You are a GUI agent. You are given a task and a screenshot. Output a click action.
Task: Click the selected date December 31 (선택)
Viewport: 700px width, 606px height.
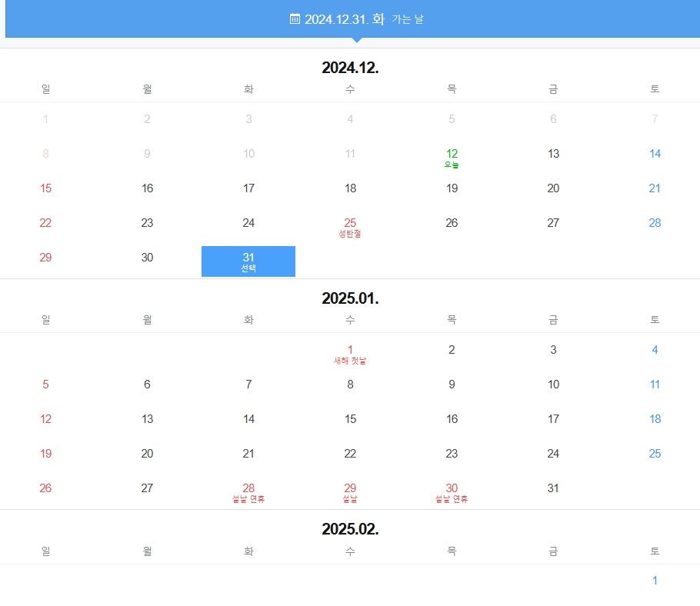(x=248, y=261)
